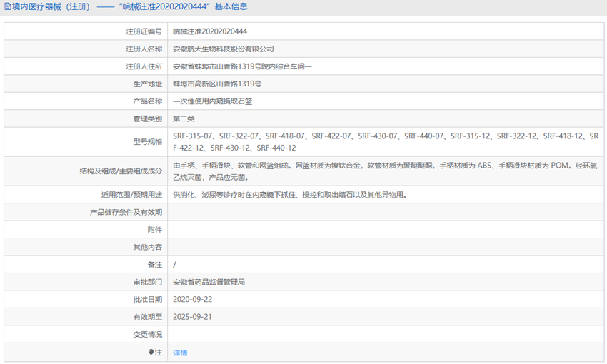Select product name 一次性使用内窥镜取石篮
The height and width of the screenshot is (364, 607).
(213, 101)
